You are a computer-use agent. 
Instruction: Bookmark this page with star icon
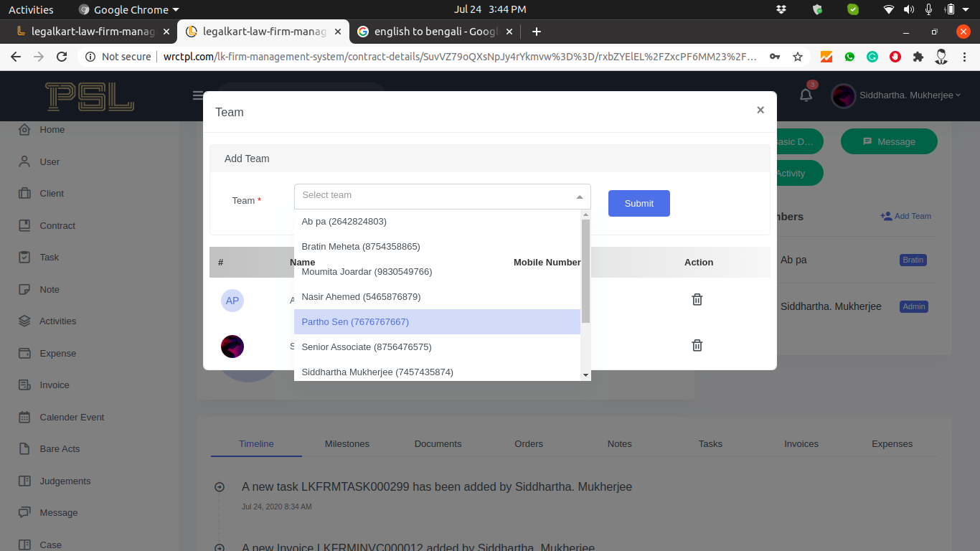797,57
